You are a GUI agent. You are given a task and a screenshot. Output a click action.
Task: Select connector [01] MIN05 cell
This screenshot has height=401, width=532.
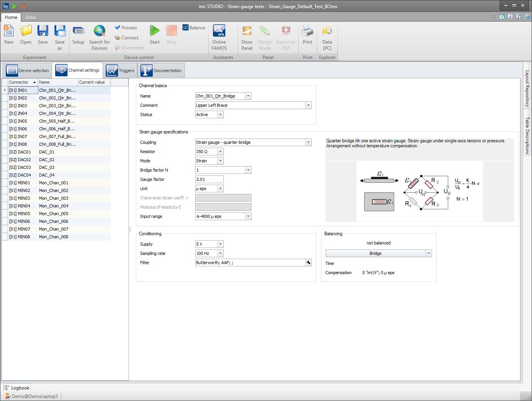click(23, 214)
